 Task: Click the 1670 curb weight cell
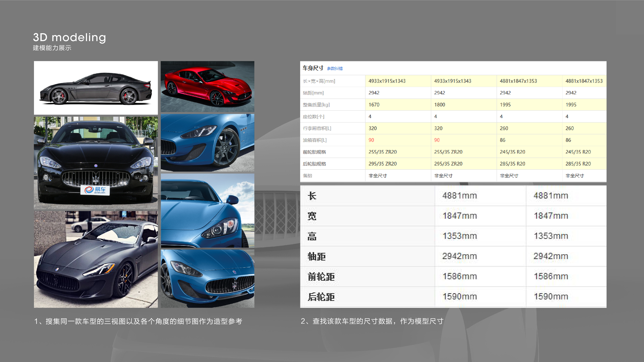pyautogui.click(x=374, y=105)
